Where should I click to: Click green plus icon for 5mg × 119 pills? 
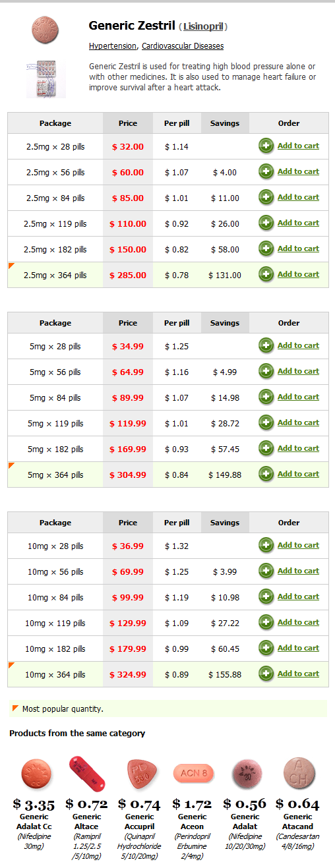coord(266,423)
